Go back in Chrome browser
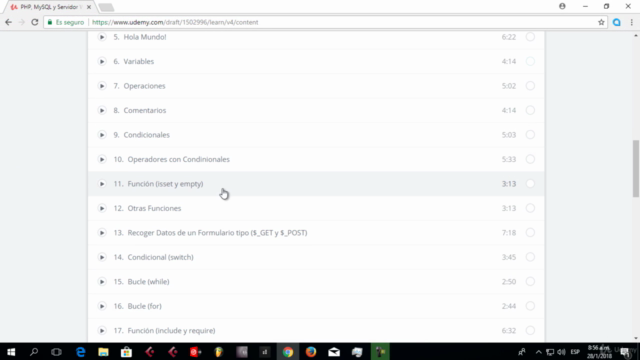 click(x=9, y=22)
